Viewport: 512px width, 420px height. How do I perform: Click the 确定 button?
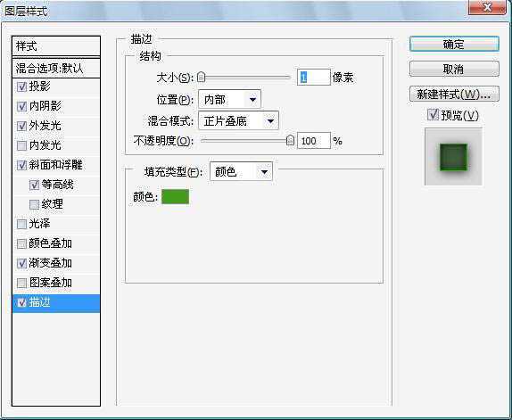[454, 44]
